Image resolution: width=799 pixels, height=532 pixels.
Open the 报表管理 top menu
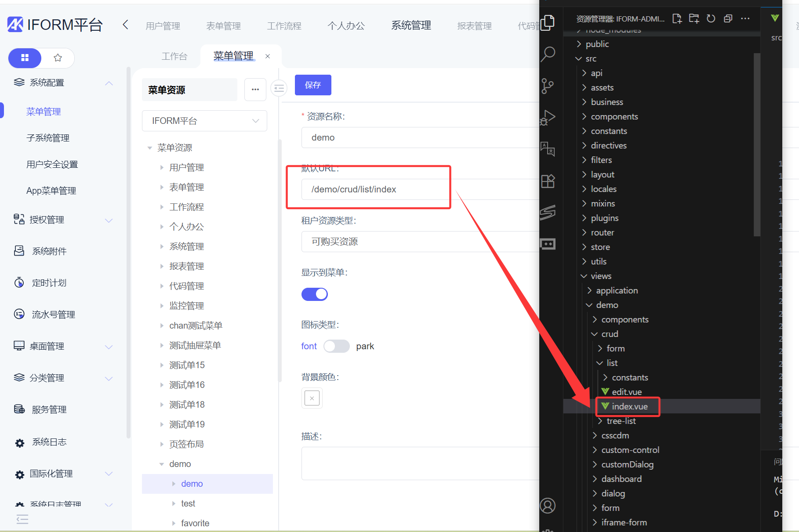click(x=474, y=26)
